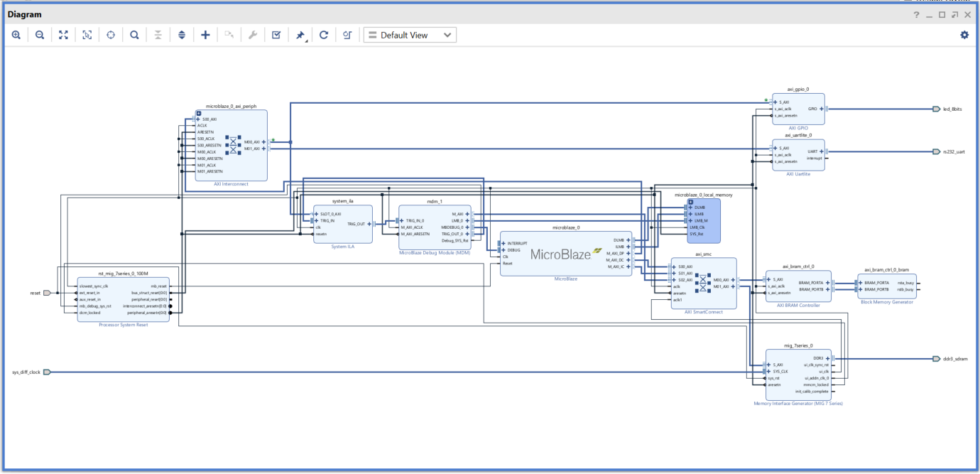Image resolution: width=980 pixels, height=474 pixels.
Task: Select the mb_reset pin on the reset block
Action: click(x=158, y=286)
